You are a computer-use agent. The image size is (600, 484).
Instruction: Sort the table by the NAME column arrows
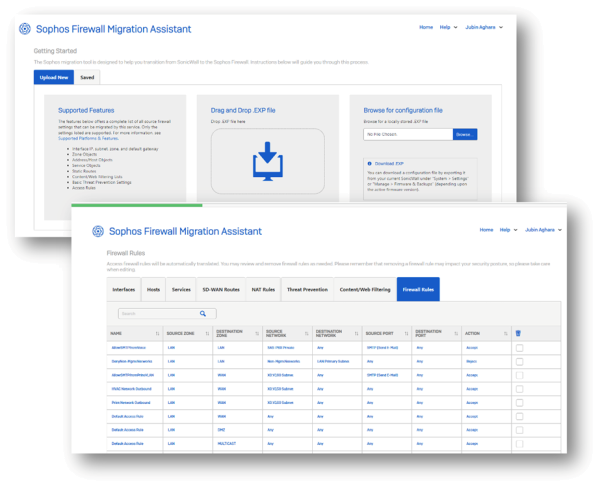point(157,334)
